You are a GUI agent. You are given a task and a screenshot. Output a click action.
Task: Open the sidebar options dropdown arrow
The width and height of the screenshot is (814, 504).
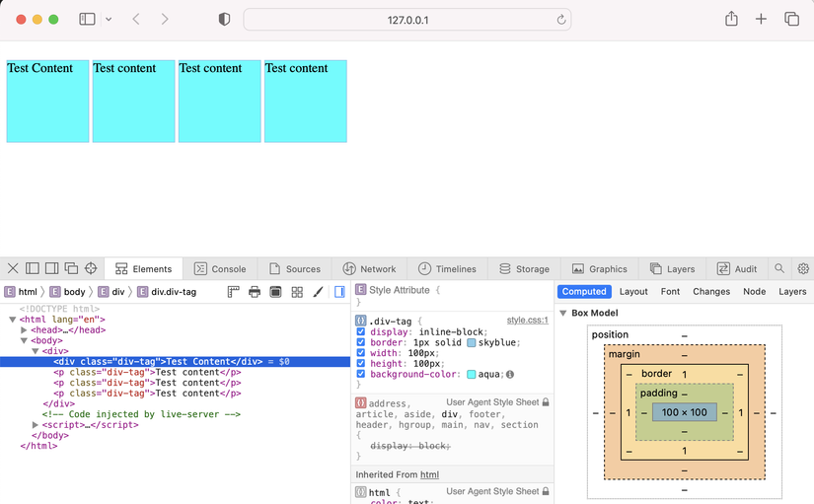109,19
